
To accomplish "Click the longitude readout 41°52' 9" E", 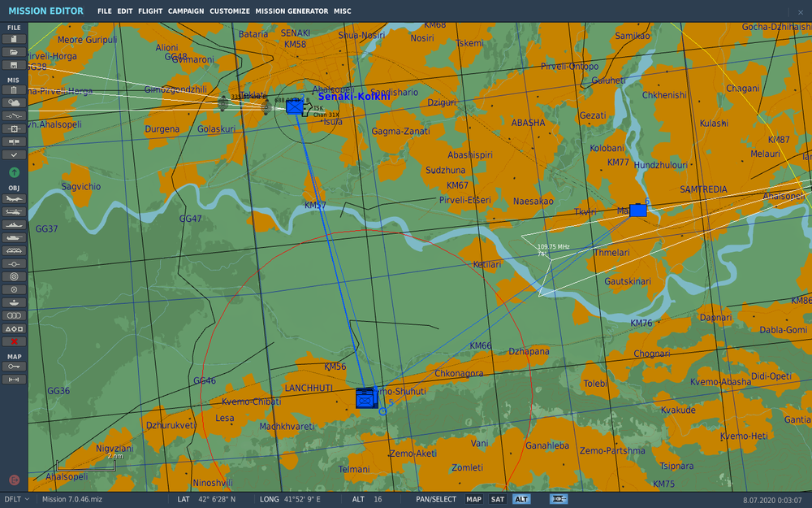I will pyautogui.click(x=302, y=499).
